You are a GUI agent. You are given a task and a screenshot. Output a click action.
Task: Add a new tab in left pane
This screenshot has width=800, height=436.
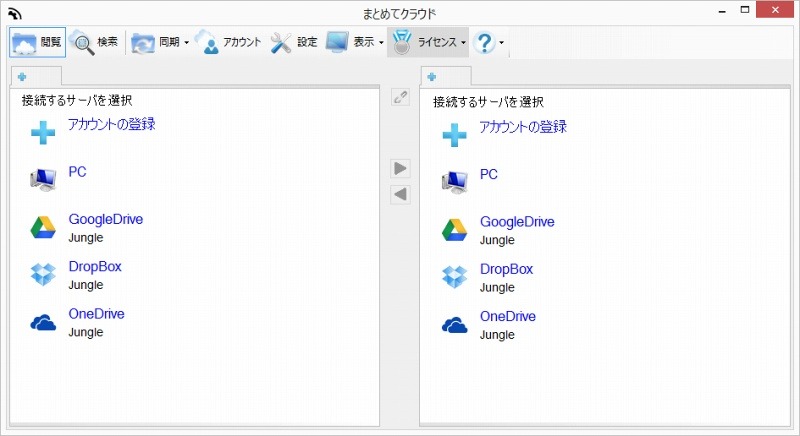[x=22, y=77]
